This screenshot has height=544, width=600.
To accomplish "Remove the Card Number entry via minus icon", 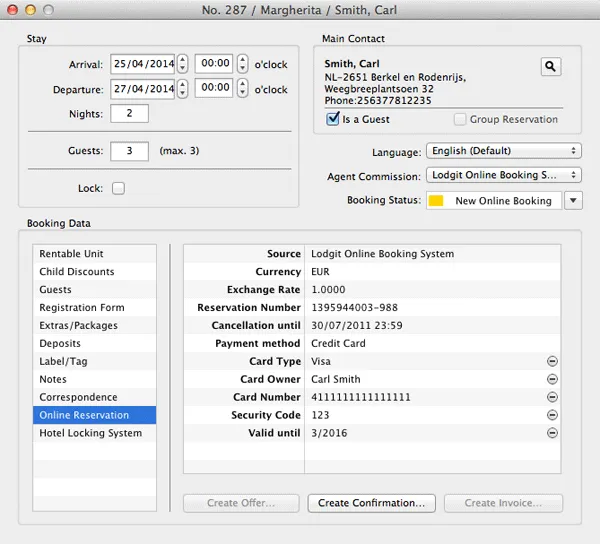I will pyautogui.click(x=552, y=397).
